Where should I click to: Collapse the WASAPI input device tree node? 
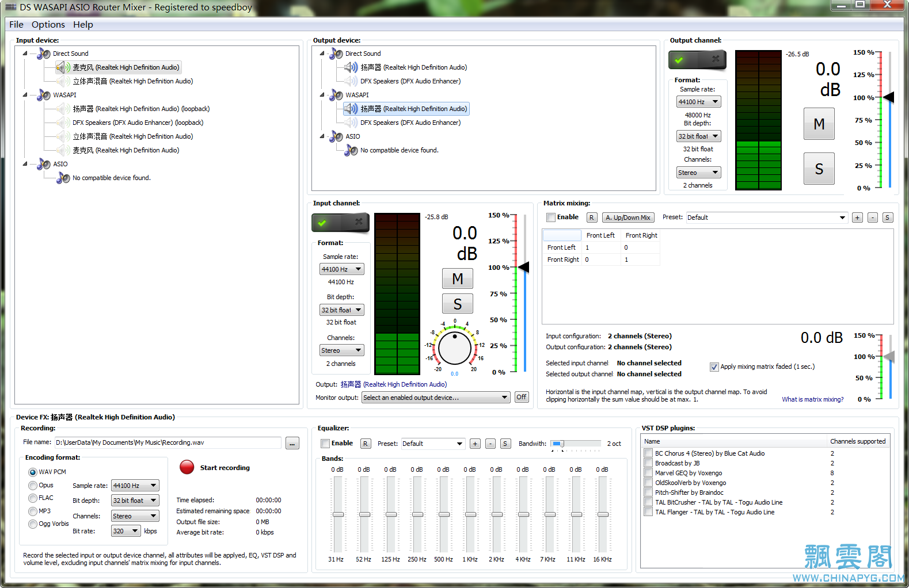coord(25,95)
